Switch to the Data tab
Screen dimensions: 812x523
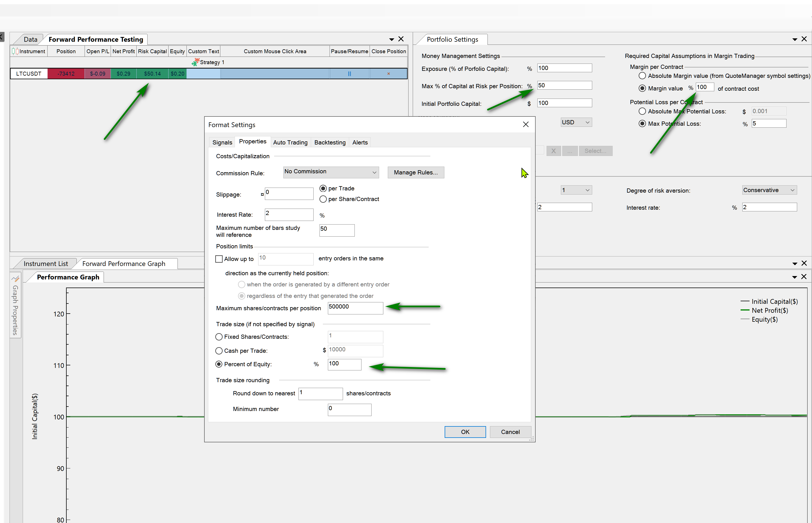click(x=30, y=39)
